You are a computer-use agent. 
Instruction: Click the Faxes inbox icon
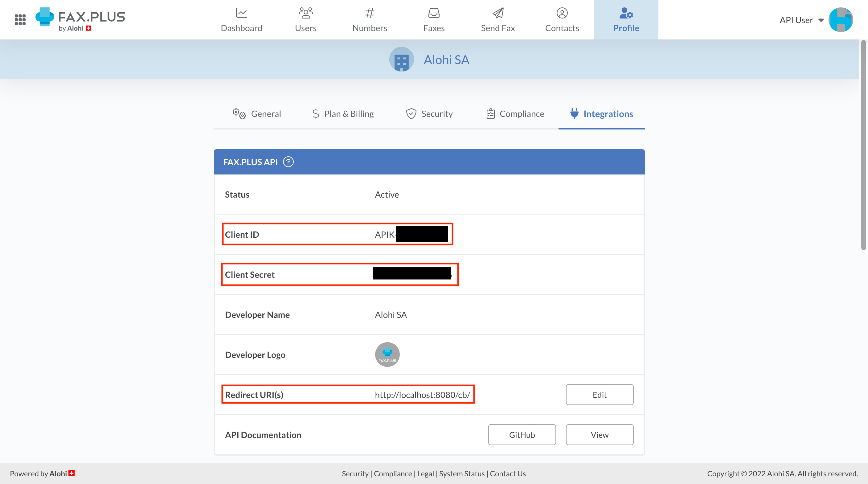point(434,14)
